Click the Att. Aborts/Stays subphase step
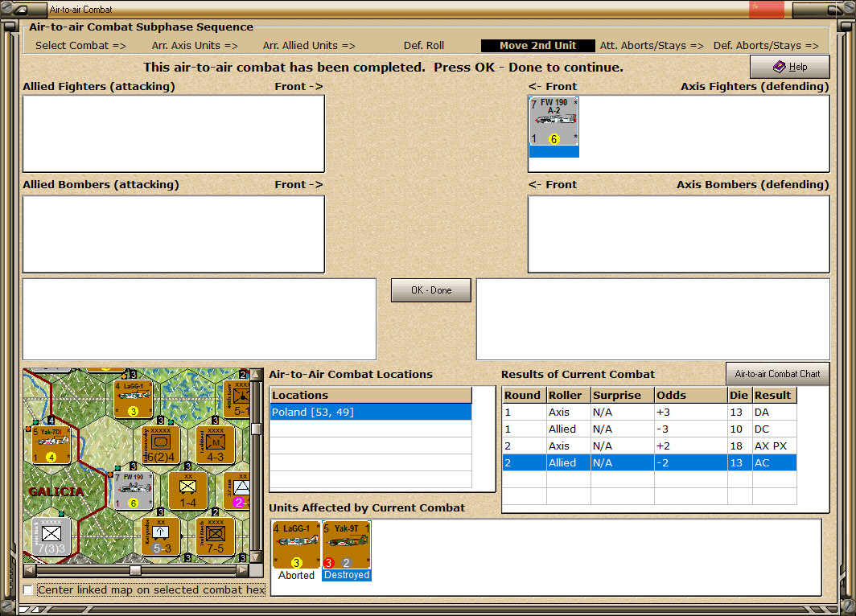 (652, 46)
